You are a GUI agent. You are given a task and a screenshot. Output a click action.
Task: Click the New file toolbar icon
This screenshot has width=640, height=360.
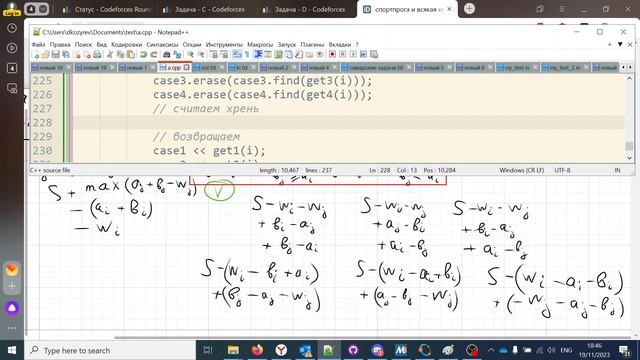(36, 54)
